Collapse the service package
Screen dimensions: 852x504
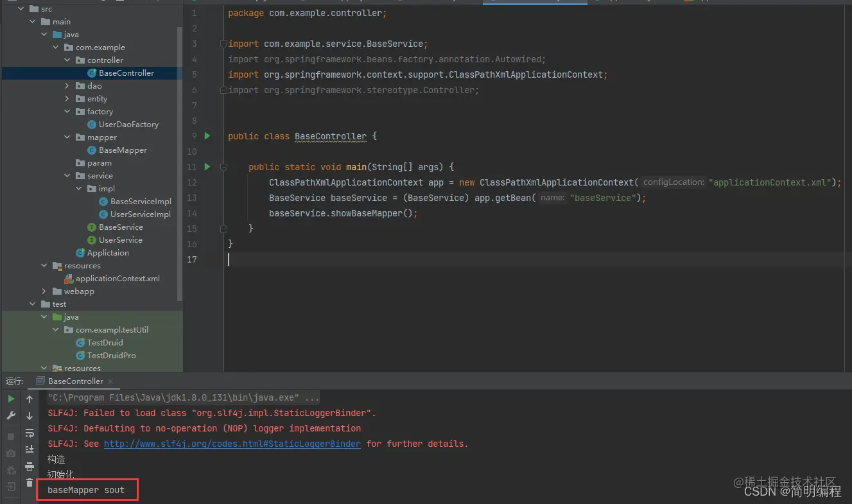coord(67,176)
